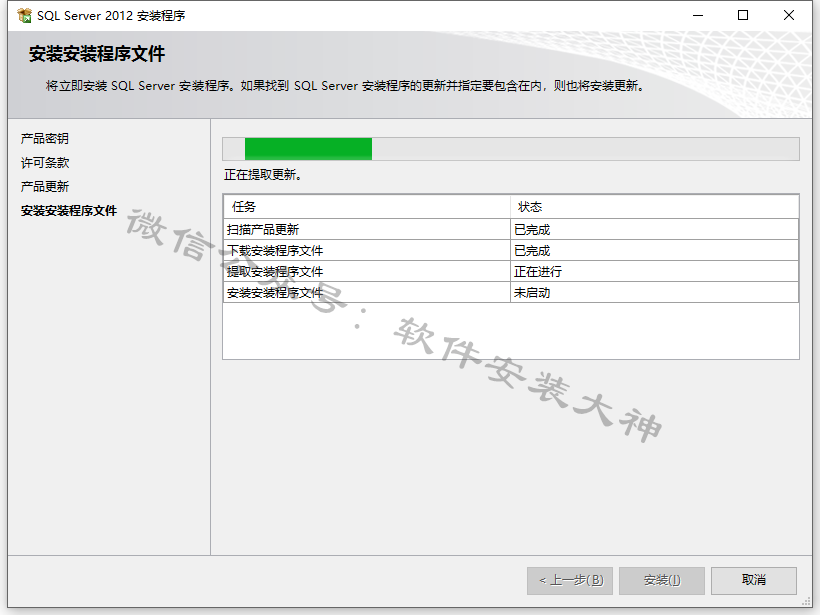Screen dimensions: 820x615
Task: Select the 产品更新 step in sidebar
Action: click(45, 187)
